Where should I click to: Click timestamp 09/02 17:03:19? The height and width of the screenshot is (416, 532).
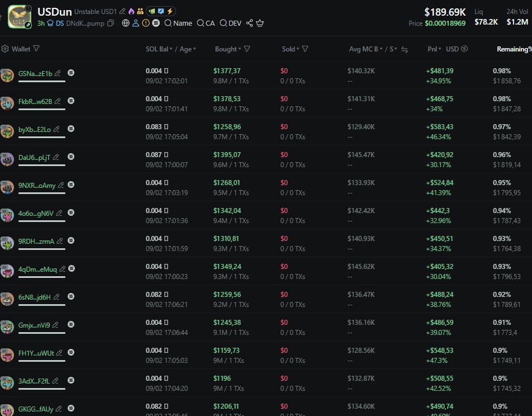click(x=167, y=192)
